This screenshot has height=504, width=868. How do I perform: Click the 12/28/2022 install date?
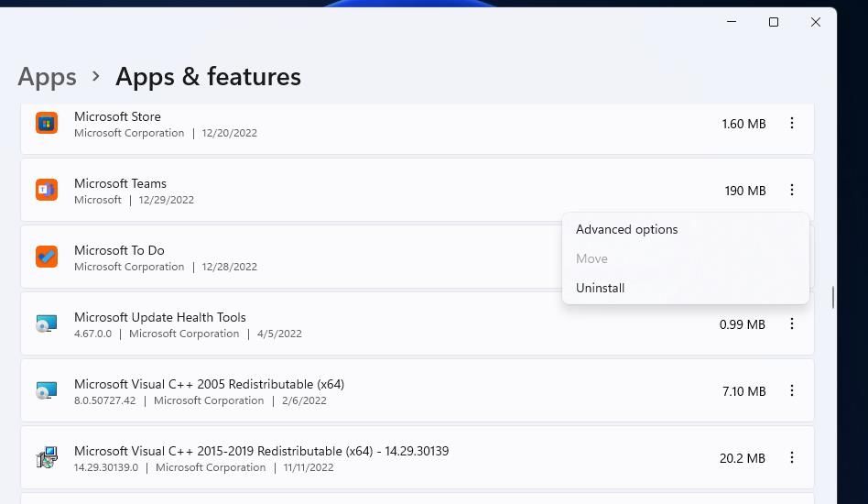(x=229, y=267)
